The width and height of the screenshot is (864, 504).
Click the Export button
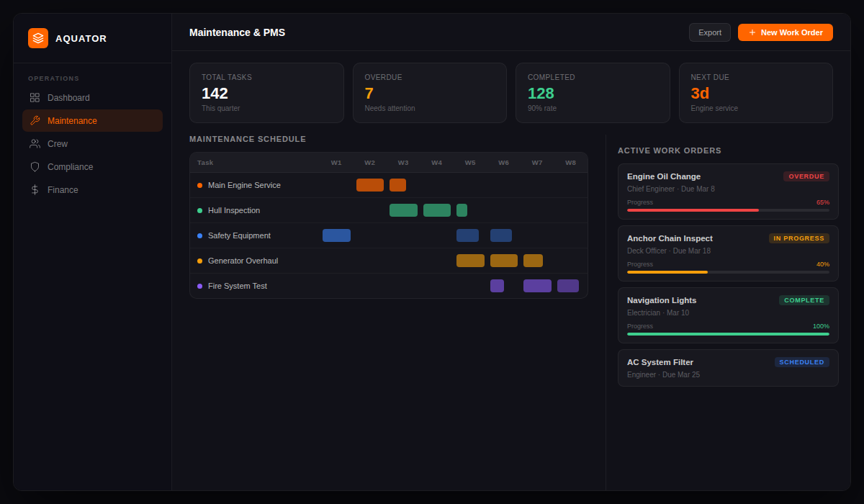pos(709,32)
